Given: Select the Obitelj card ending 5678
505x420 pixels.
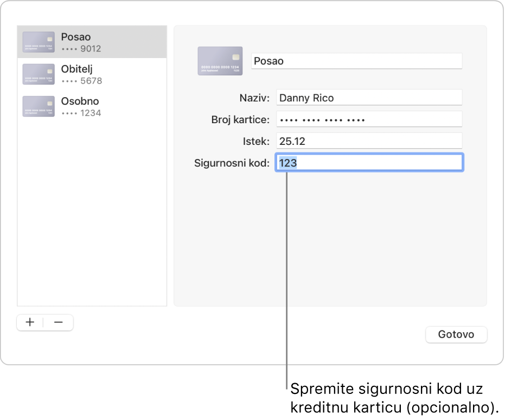Looking at the screenshot, I should (x=92, y=74).
